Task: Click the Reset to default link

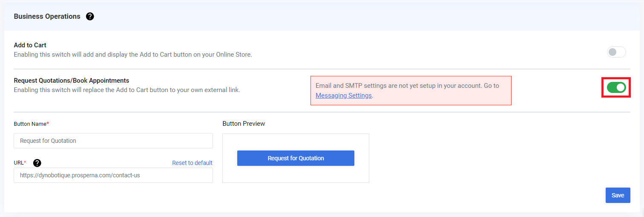Action: coord(192,163)
